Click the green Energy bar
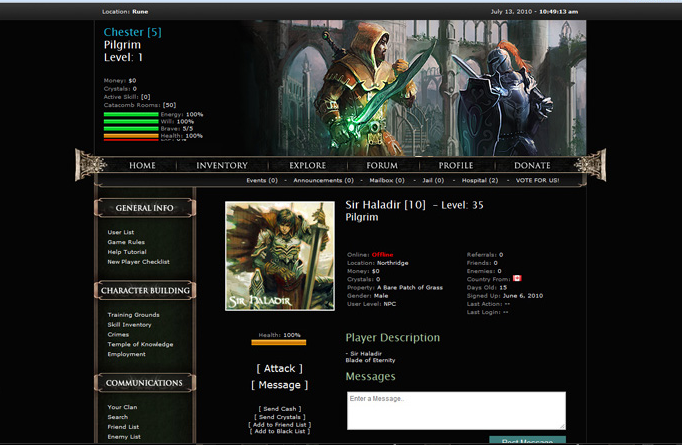Viewport: 682px width, 445px height. tap(131, 114)
